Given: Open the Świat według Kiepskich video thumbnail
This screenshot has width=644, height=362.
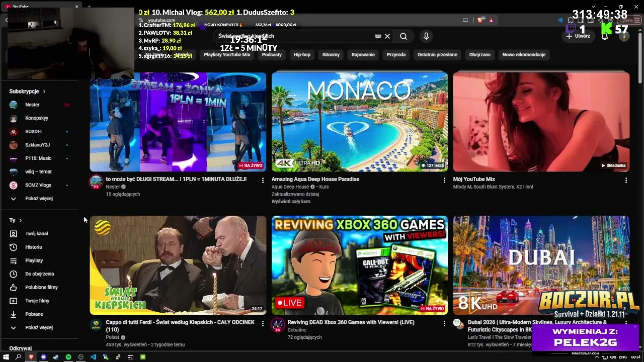Looking at the screenshot, I should click(x=178, y=265).
